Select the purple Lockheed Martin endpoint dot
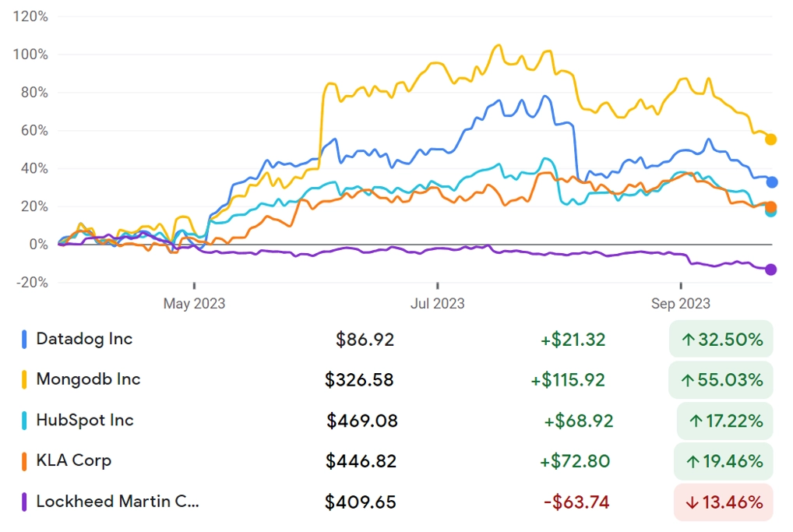Screen dimensions: 793x532 point(770,270)
